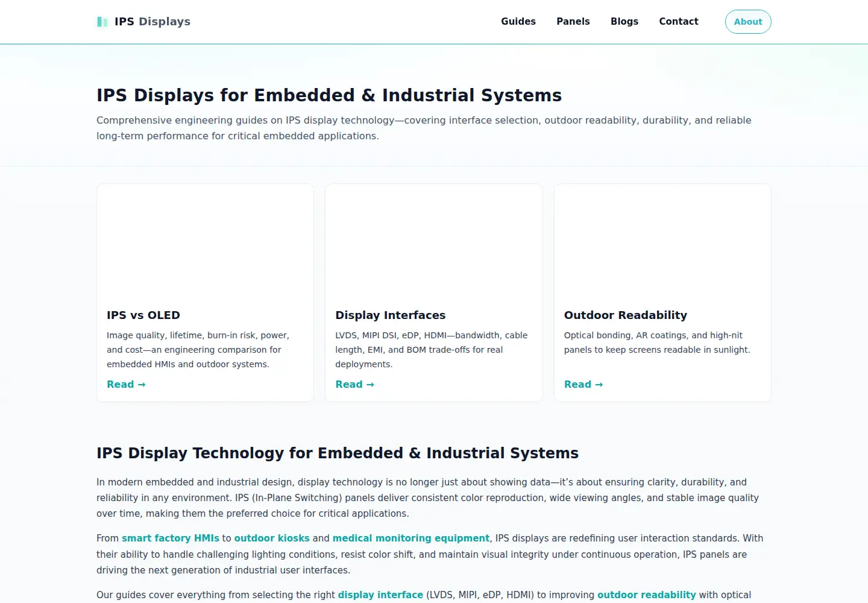Follow the smart factory HMIs link
The width and height of the screenshot is (868, 603).
tap(171, 538)
